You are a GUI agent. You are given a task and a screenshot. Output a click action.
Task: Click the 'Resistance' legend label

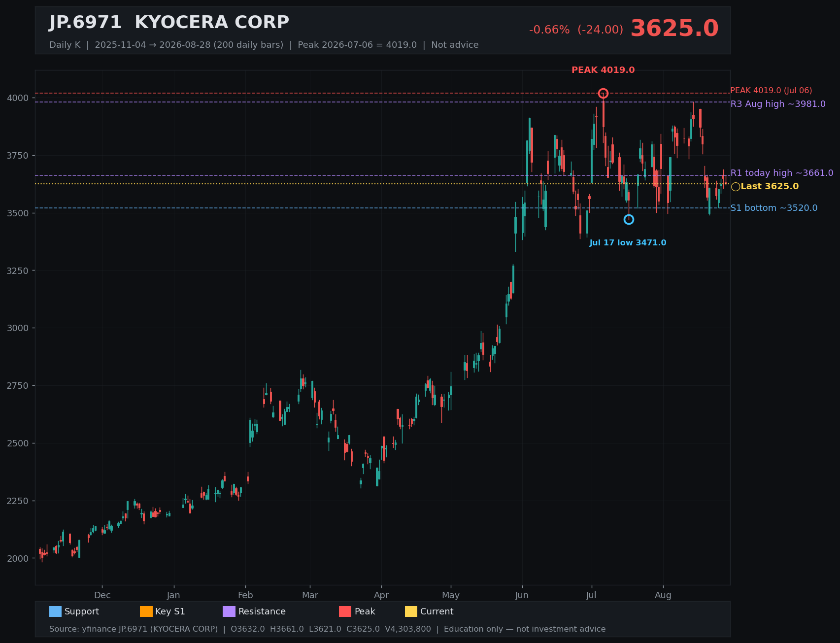[x=262, y=611]
